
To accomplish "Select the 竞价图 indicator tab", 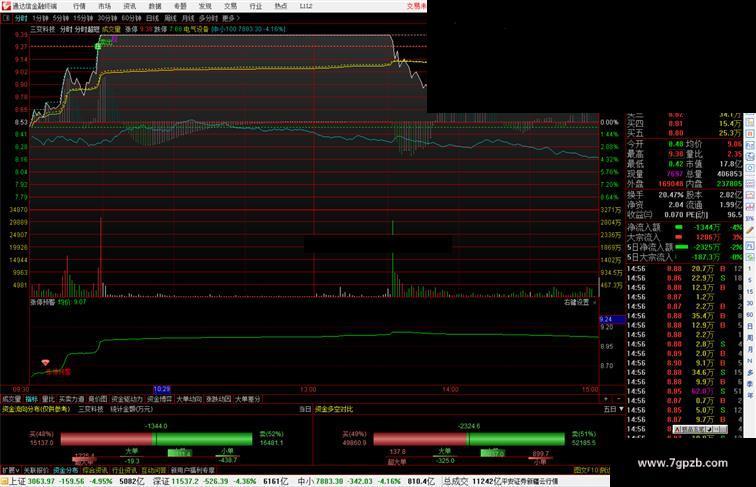I will coord(97,399).
